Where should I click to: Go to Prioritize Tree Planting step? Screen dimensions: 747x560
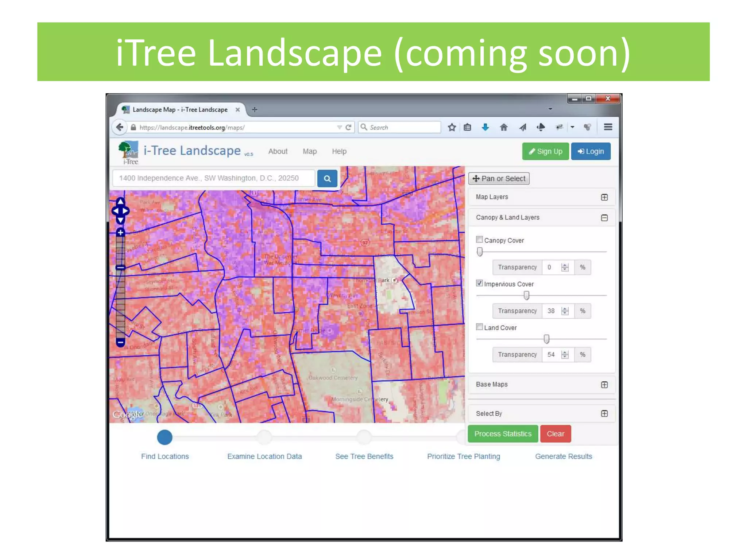click(464, 456)
